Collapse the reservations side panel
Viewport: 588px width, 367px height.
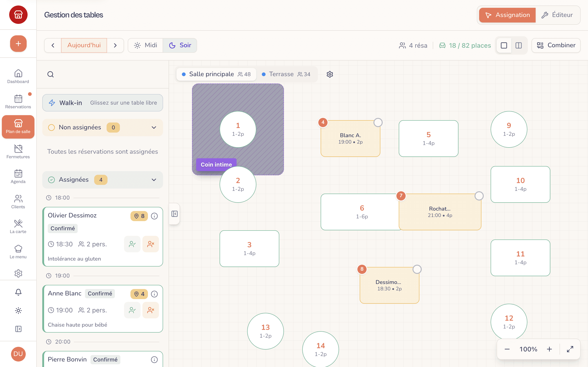point(175,214)
